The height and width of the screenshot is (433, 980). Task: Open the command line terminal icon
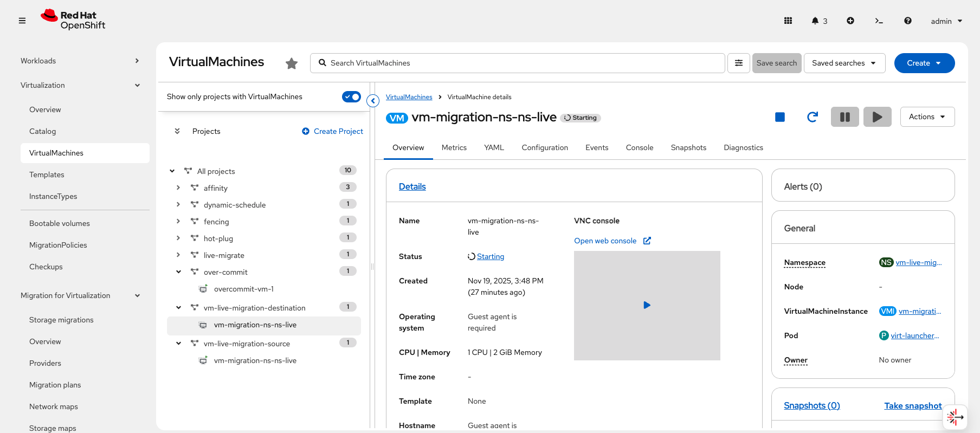coord(879,21)
